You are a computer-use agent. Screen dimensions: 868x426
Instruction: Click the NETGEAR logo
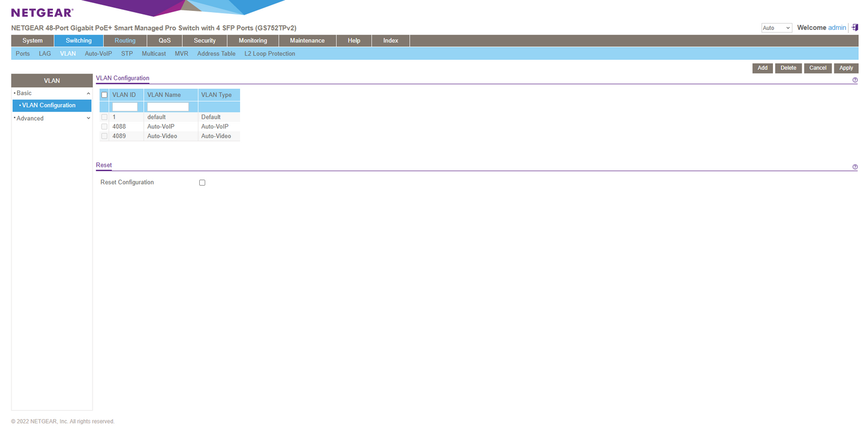coord(42,12)
